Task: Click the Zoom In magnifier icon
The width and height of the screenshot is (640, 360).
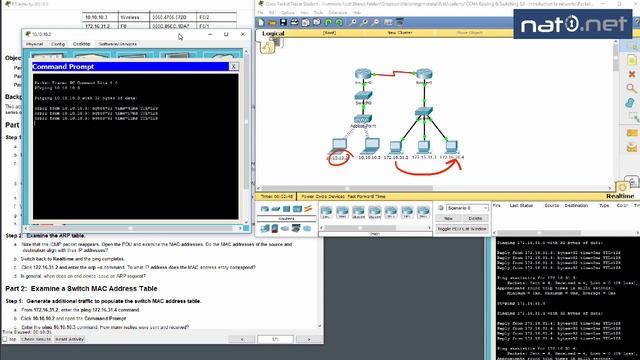Action: pyautogui.click(x=353, y=22)
